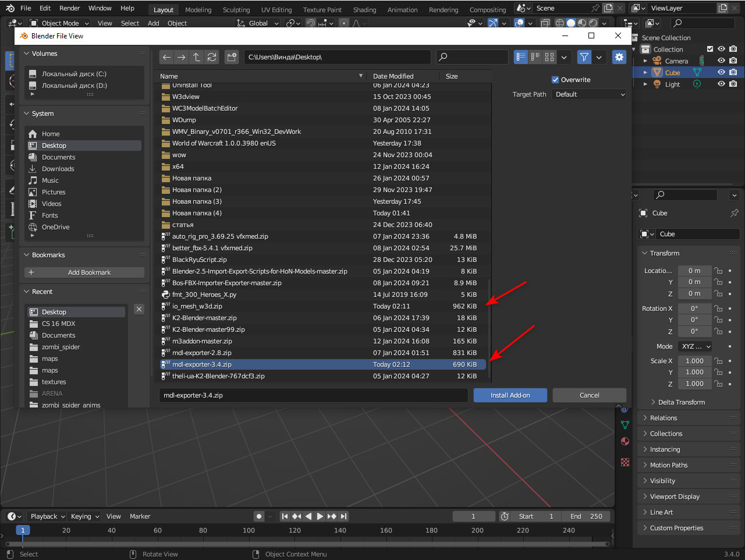745x560 pixels.
Task: Expand the Delta Transform panel
Action: click(681, 402)
